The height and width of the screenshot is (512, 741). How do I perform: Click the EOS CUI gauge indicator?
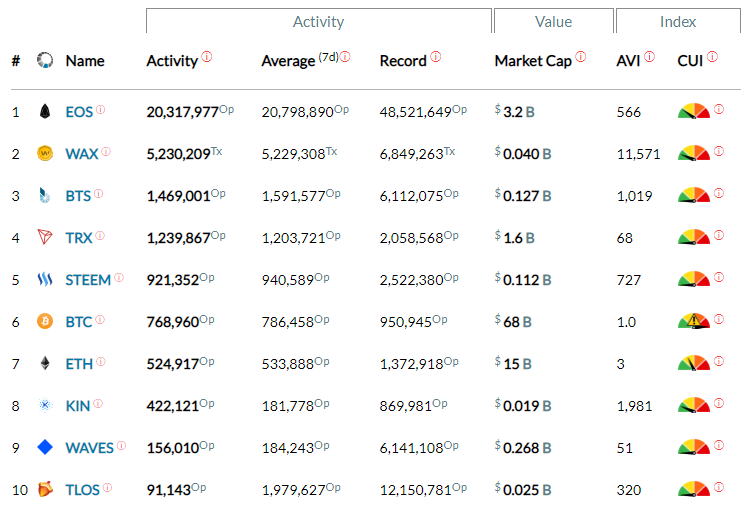(692, 111)
